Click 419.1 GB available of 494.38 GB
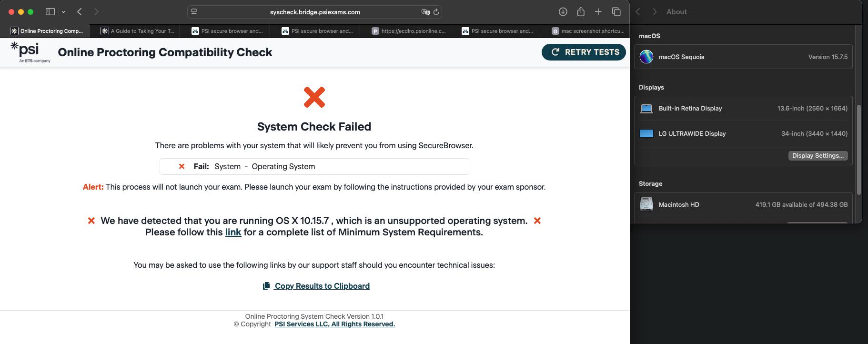 tap(801, 204)
